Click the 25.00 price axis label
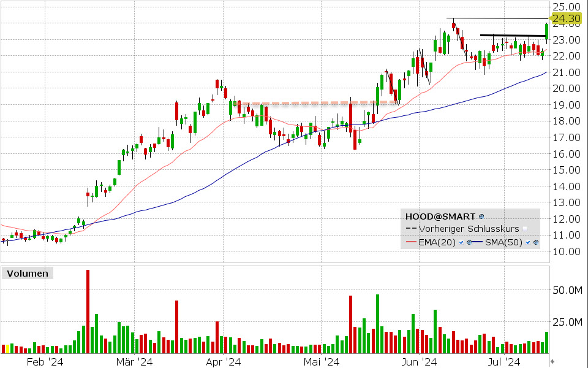 (567, 7)
